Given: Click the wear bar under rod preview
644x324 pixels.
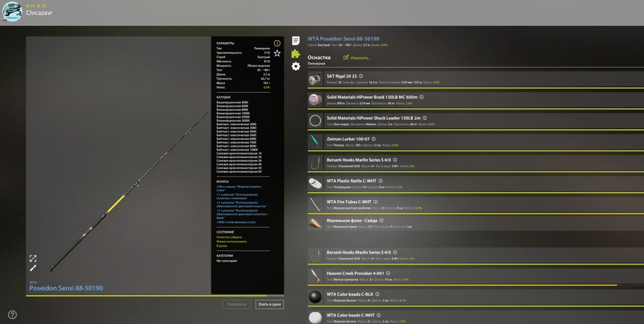Looking at the screenshot, I should pyautogui.click(x=155, y=295).
